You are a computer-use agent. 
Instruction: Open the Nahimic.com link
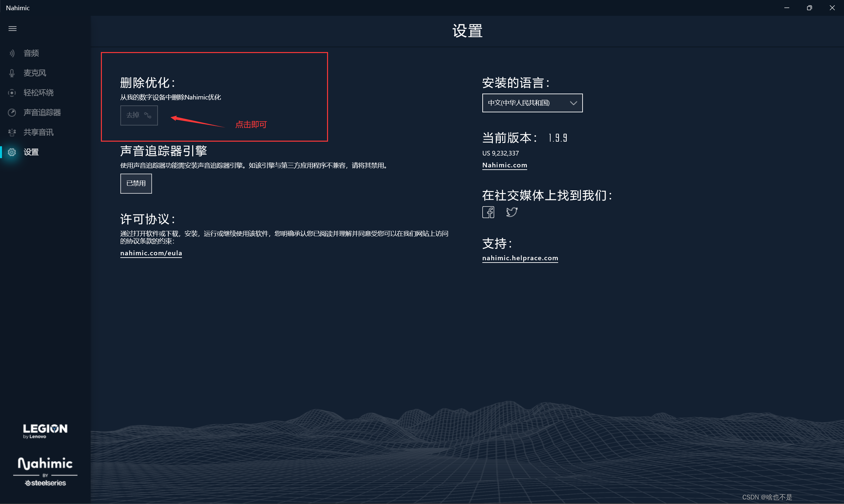[504, 165]
